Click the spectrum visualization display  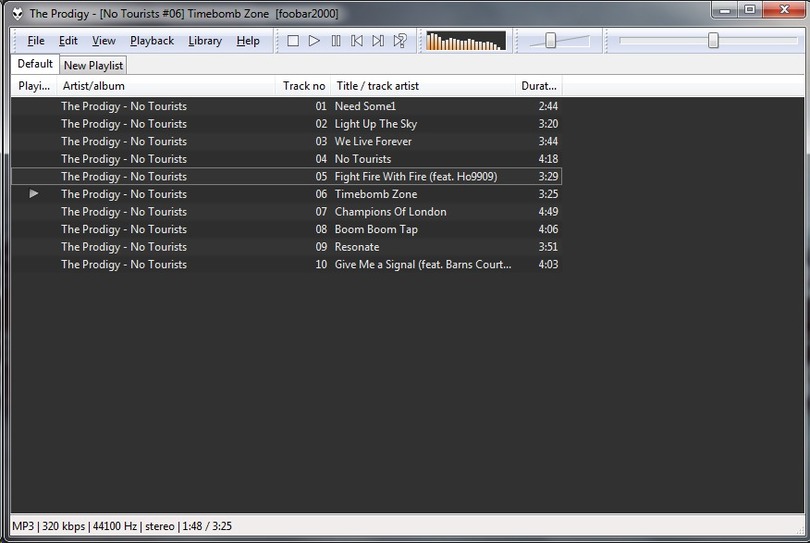pos(465,41)
